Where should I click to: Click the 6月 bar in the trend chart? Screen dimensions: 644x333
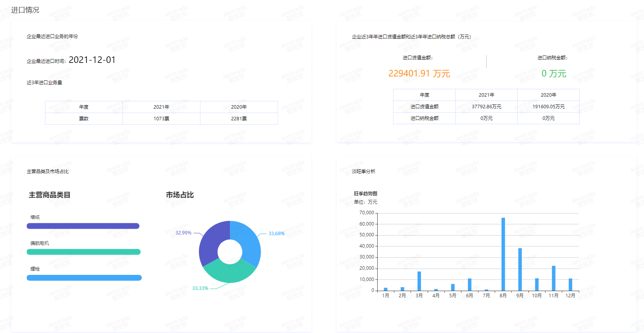pyautogui.click(x=470, y=284)
